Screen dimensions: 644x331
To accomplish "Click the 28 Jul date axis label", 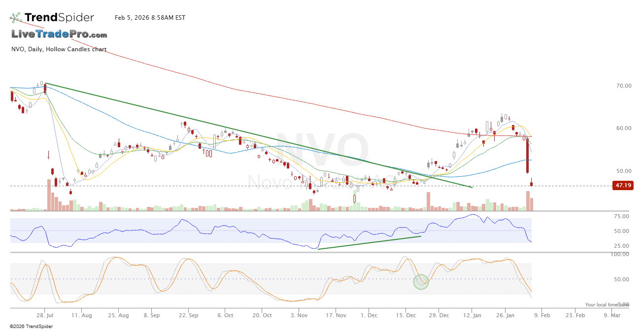I will (x=44, y=315).
